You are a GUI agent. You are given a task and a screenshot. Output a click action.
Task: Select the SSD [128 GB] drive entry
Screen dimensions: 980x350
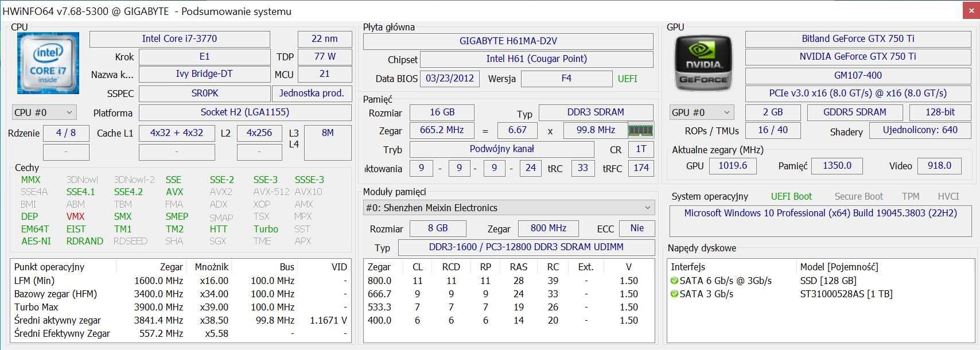[828, 281]
